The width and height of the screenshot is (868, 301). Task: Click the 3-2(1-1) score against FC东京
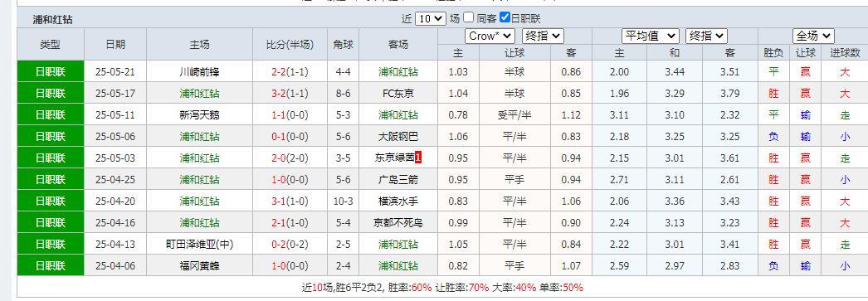290,94
